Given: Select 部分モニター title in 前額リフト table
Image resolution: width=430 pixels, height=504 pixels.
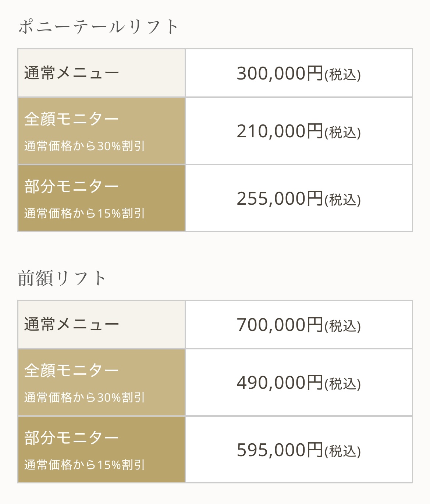Looking at the screenshot, I should (72, 438).
